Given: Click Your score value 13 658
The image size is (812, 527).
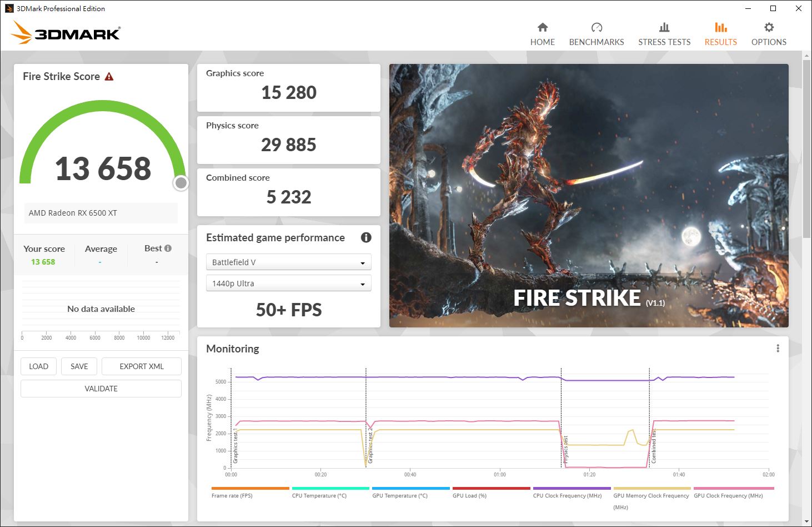Looking at the screenshot, I should [x=43, y=262].
